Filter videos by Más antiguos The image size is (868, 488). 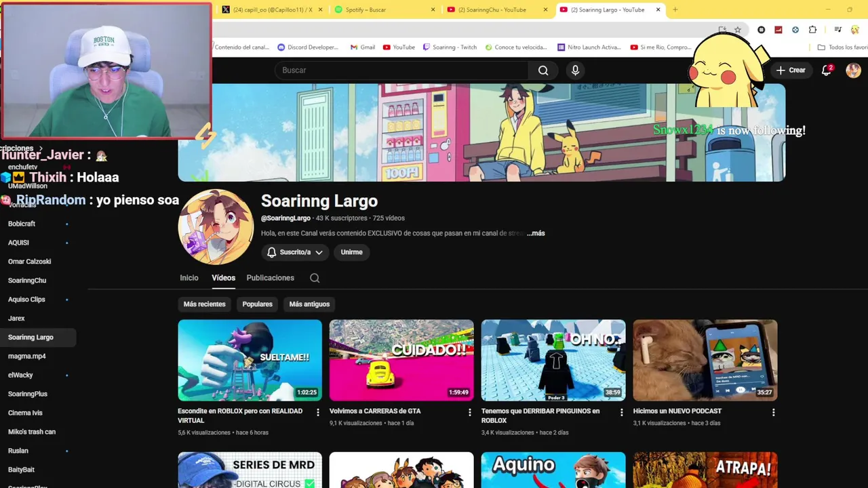point(309,304)
